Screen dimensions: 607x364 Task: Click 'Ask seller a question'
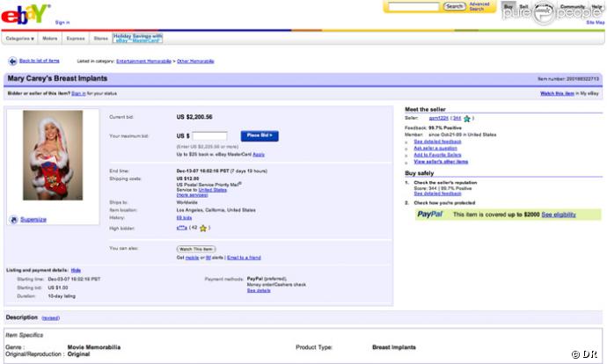click(435, 149)
